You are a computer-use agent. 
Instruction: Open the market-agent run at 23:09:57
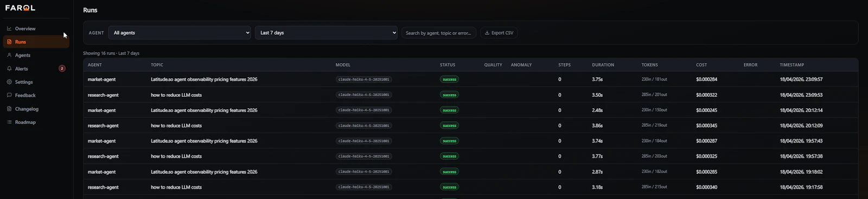470,79
